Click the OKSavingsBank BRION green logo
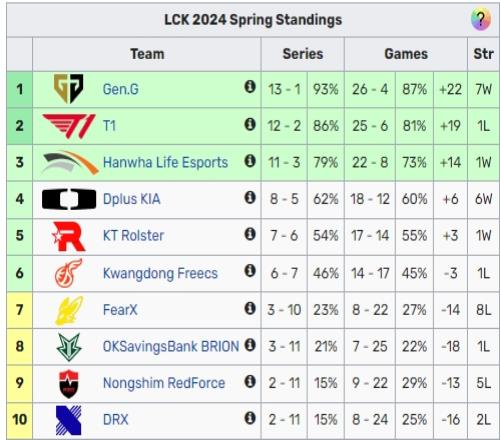The image size is (500, 440). pos(69,347)
